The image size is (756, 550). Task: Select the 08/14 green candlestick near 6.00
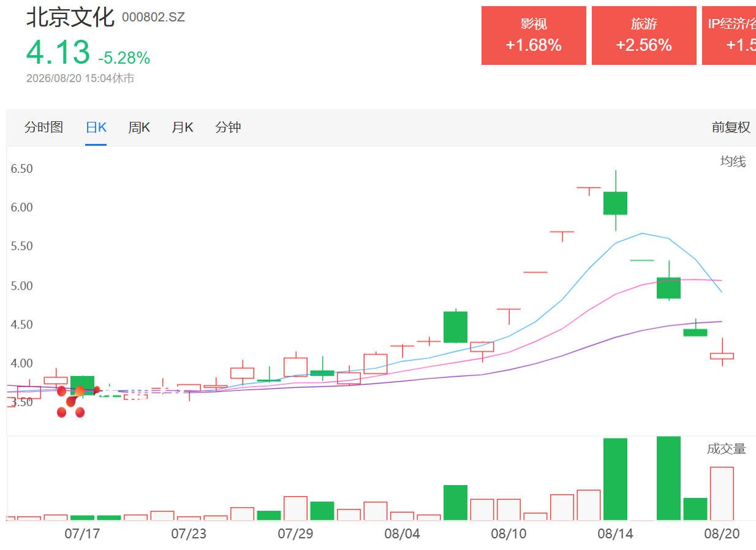(x=616, y=203)
